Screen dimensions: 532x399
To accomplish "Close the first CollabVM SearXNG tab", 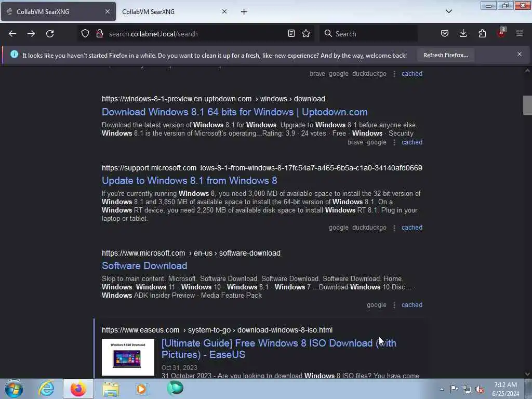I will pos(108,11).
